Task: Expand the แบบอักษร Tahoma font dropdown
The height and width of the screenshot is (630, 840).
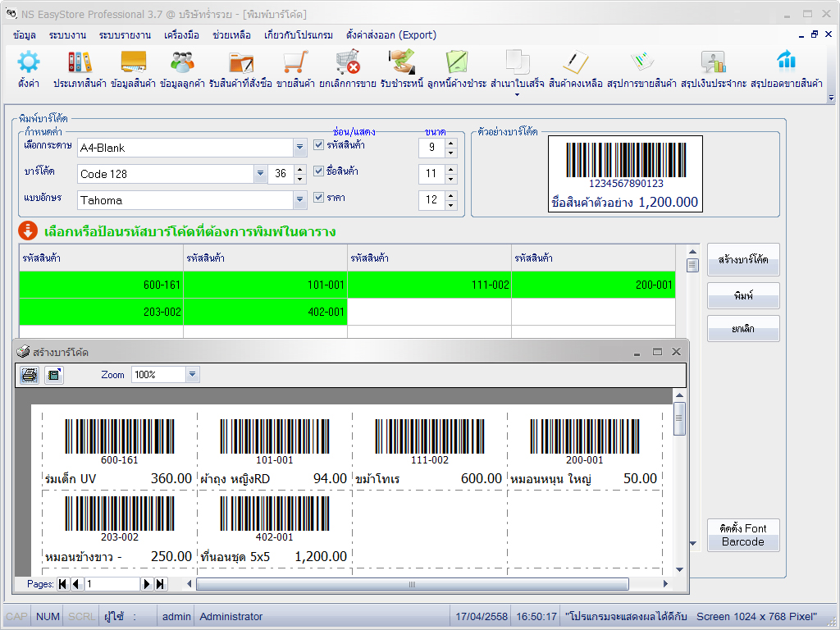Action: click(x=300, y=200)
